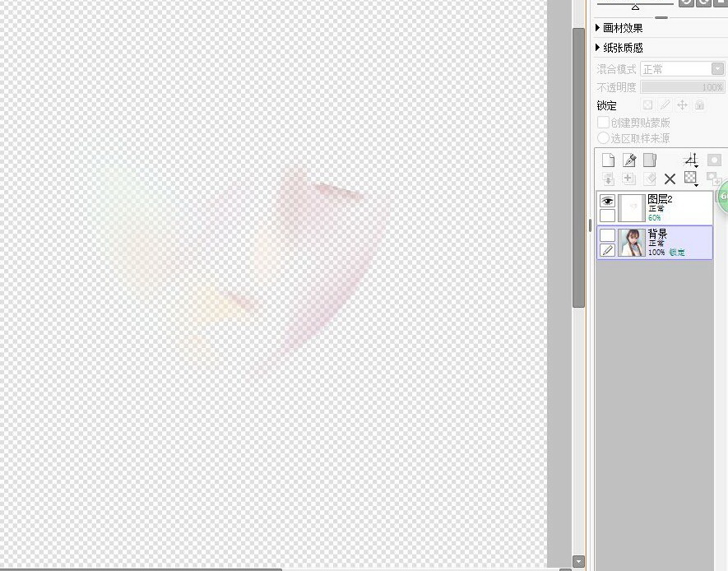Click the preserve opacity lock icon
The height and width of the screenshot is (571, 728).
click(647, 105)
